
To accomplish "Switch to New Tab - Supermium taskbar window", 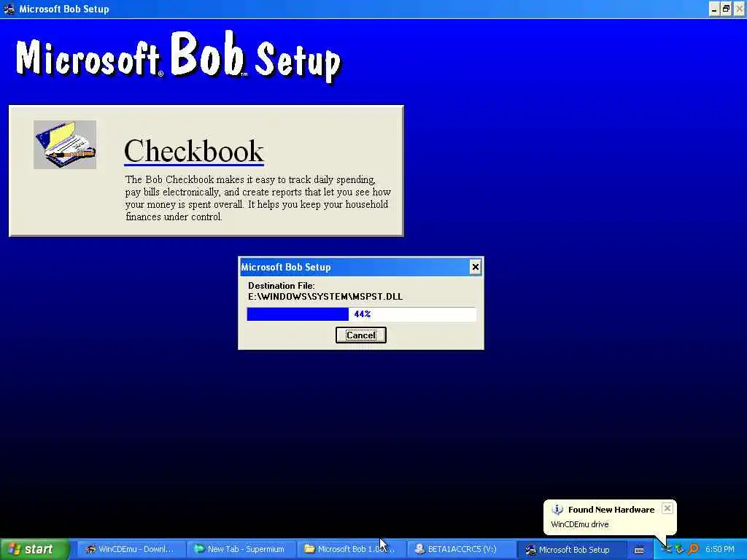I will tap(240, 549).
